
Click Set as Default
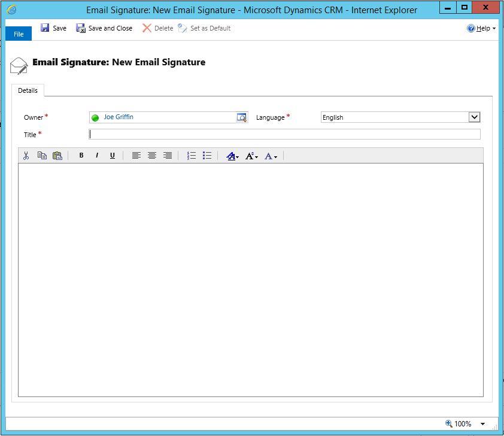point(204,28)
